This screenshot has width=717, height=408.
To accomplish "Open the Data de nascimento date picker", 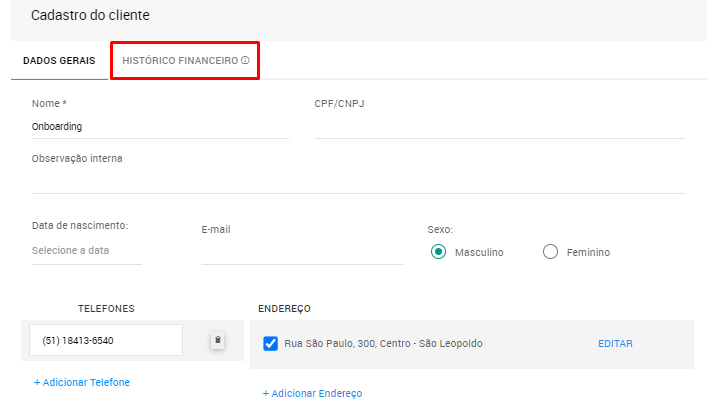I will [86, 251].
